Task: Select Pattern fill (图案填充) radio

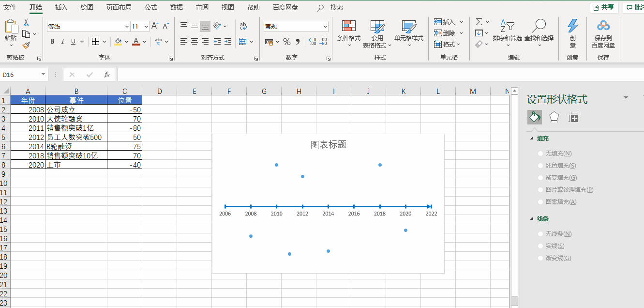Action: click(540, 202)
